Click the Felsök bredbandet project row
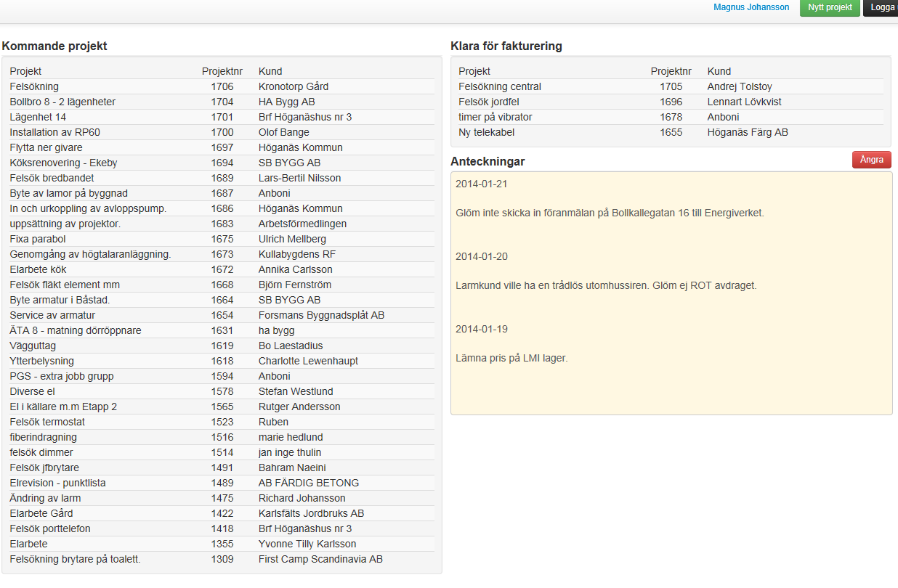Screen dimensions: 898x588 tap(52, 178)
